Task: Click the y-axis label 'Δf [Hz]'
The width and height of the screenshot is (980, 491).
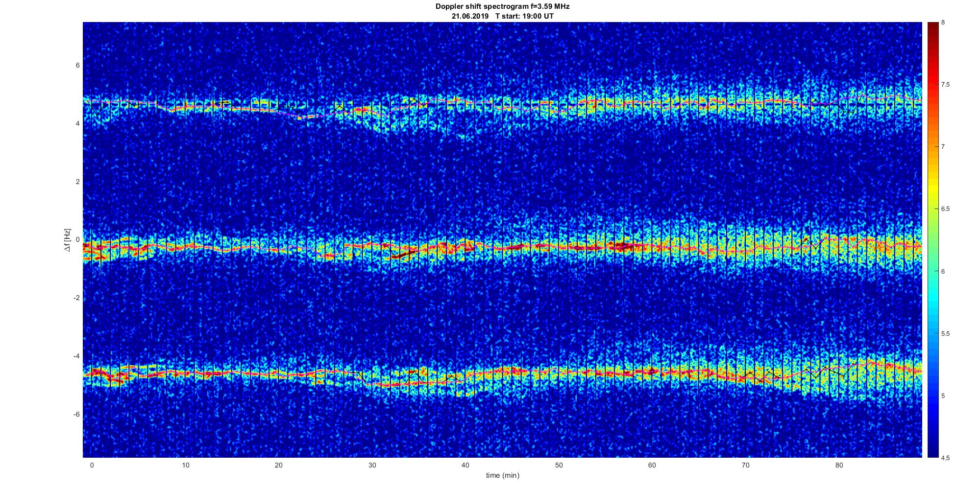Action: pyautogui.click(x=67, y=240)
